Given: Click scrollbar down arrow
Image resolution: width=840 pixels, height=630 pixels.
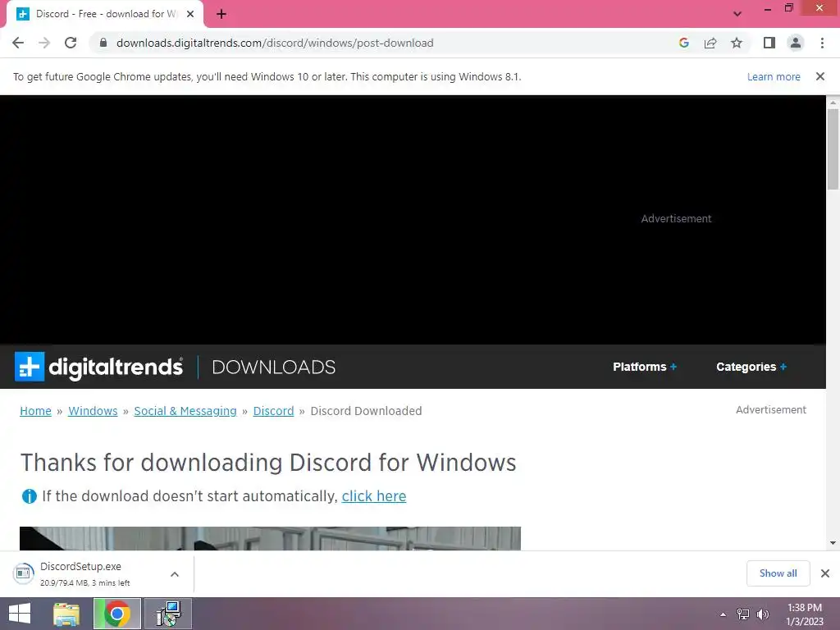Looking at the screenshot, I should (833, 543).
